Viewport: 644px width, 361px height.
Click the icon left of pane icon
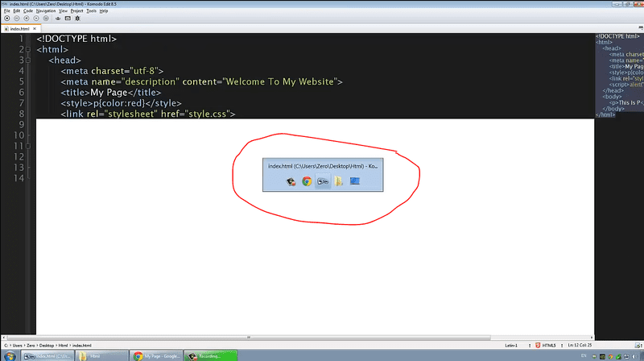pos(58,18)
